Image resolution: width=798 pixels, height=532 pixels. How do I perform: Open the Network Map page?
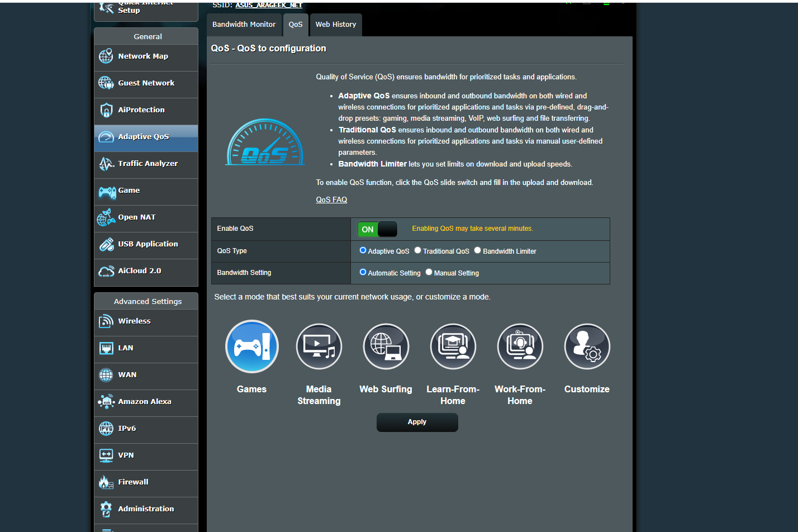point(146,56)
